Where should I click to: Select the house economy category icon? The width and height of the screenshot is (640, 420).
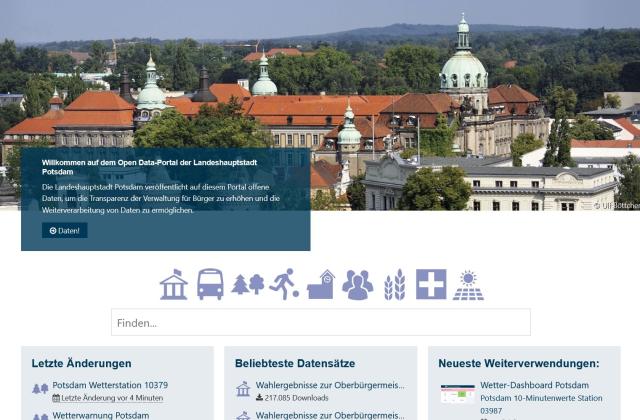[321, 284]
